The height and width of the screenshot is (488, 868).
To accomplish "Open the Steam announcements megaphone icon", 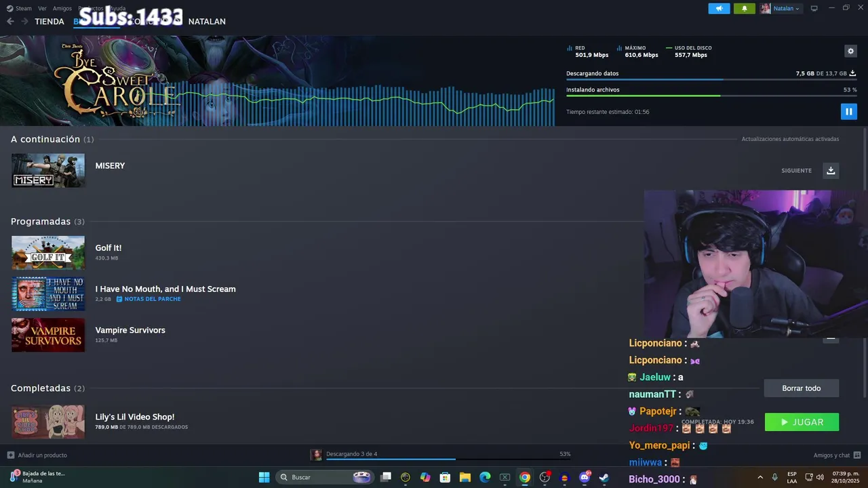I will pos(719,8).
